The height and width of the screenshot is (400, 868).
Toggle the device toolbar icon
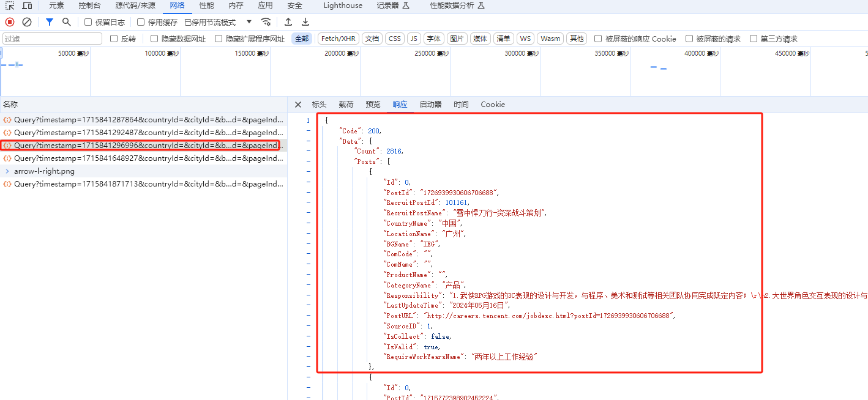[27, 6]
